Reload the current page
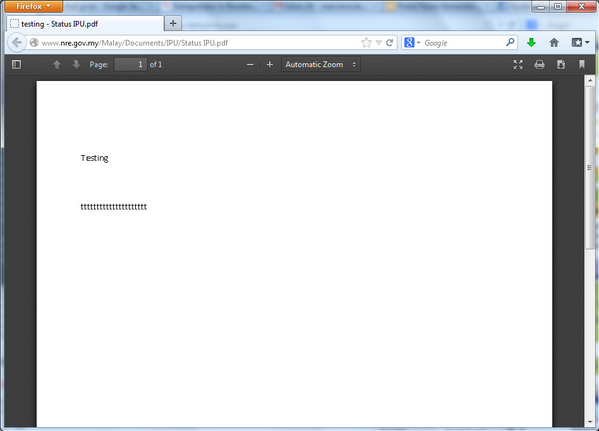599x431 pixels. [390, 43]
